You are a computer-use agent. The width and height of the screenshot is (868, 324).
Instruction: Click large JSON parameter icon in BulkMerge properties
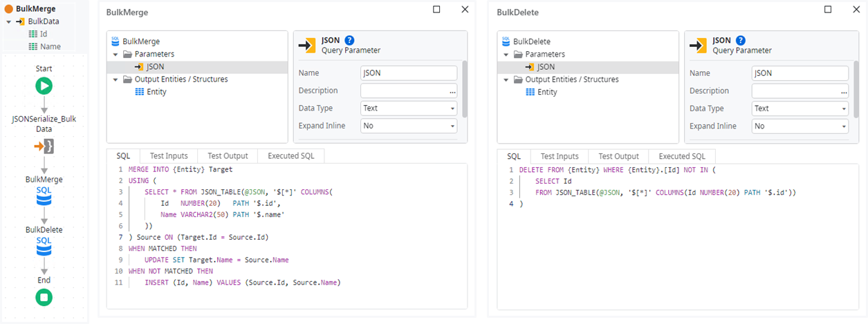(x=308, y=46)
